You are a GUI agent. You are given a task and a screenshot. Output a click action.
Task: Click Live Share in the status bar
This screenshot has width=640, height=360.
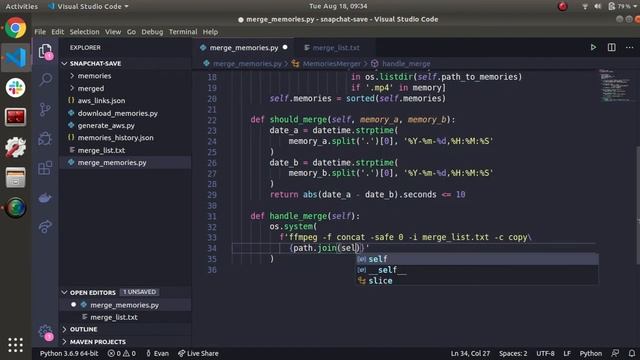(198, 353)
